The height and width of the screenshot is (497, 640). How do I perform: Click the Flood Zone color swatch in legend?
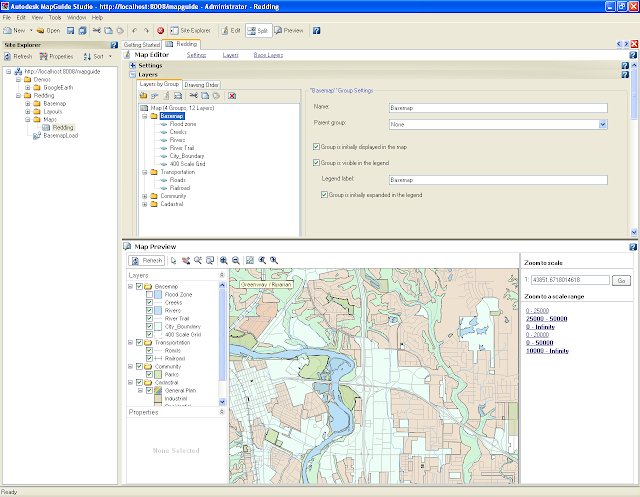[158, 295]
